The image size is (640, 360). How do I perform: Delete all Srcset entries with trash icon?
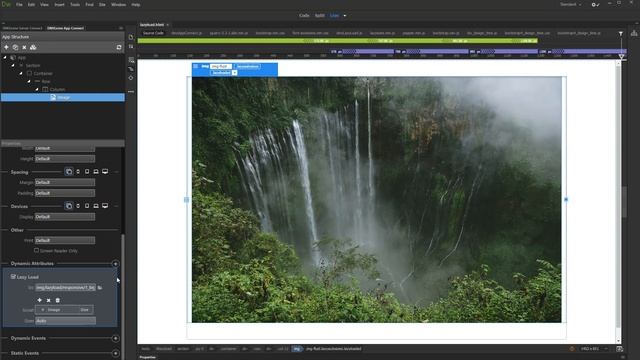58,300
